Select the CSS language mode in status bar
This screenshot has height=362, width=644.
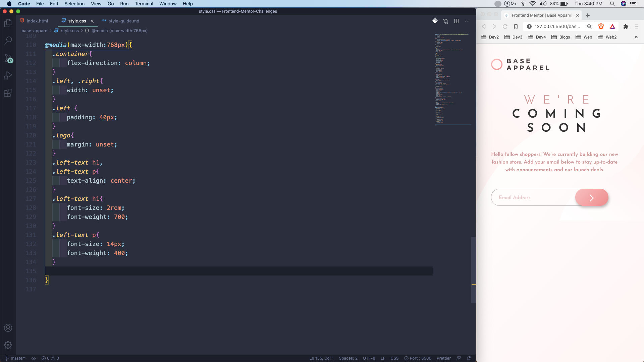(394, 358)
